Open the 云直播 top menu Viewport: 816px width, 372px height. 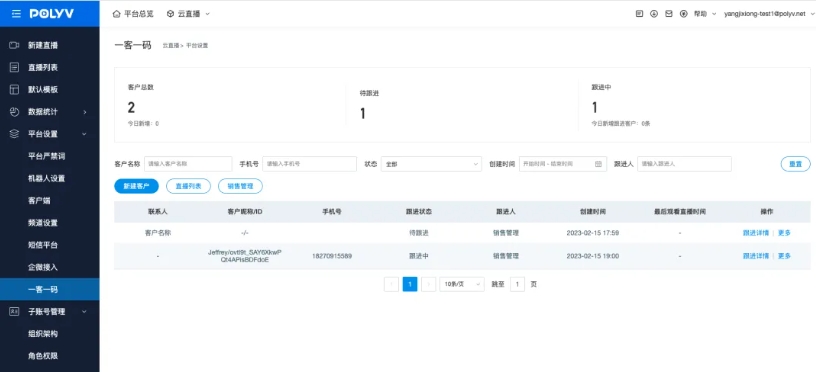188,14
